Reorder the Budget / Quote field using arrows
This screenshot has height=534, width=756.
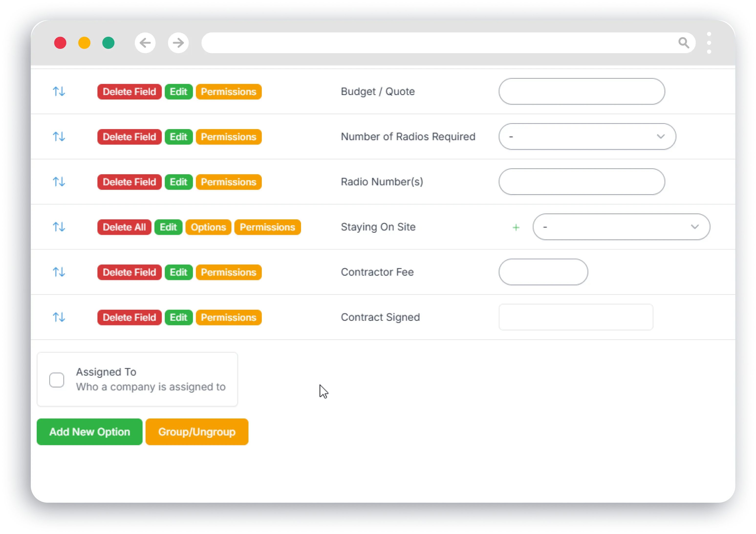coord(59,92)
